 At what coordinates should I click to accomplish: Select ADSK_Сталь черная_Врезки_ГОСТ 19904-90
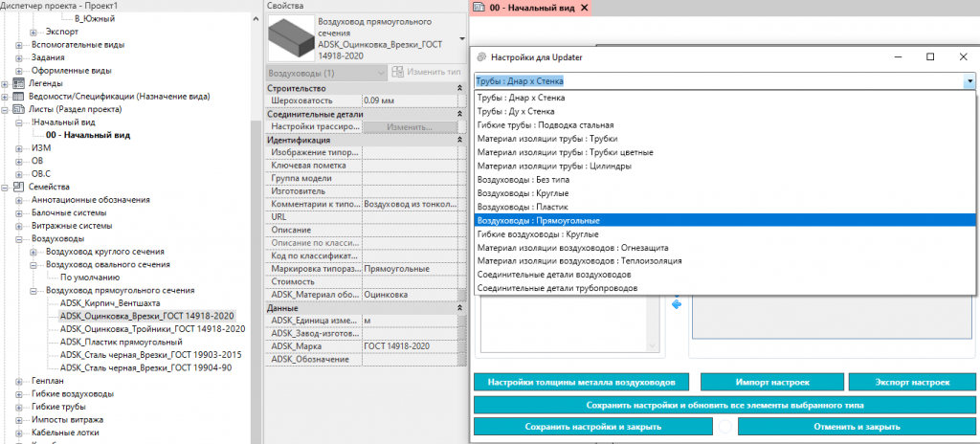146,367
